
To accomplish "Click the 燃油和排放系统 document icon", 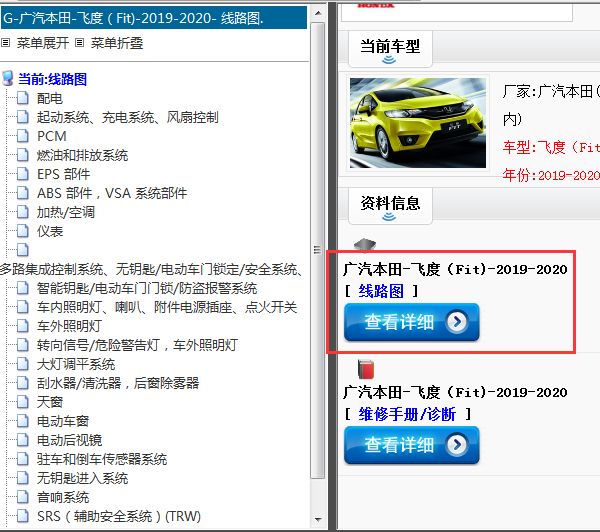I will pos(23,155).
